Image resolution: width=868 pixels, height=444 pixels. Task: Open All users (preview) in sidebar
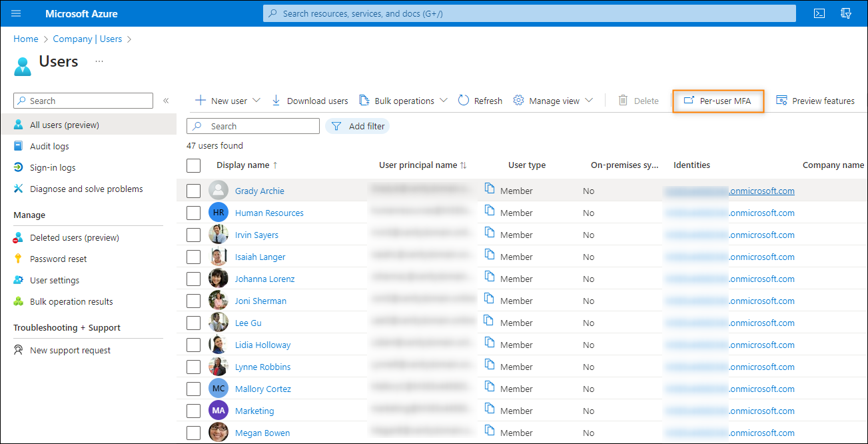pyautogui.click(x=89, y=125)
